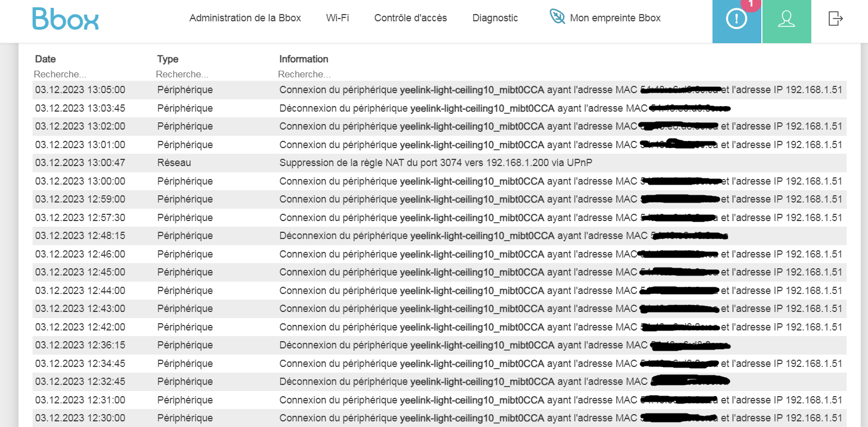The width and height of the screenshot is (868, 427).
Task: Select the 03.12.2023 13:03:45 date cell
Action: tap(80, 108)
